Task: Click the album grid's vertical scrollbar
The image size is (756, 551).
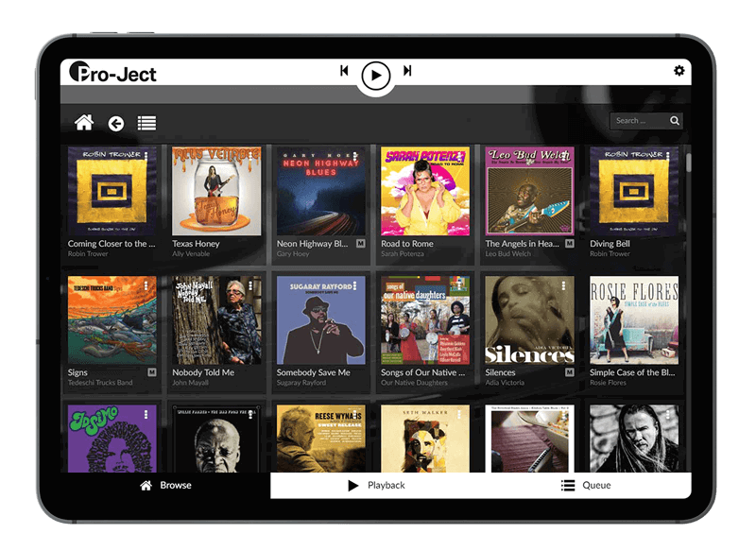Action: click(689, 163)
